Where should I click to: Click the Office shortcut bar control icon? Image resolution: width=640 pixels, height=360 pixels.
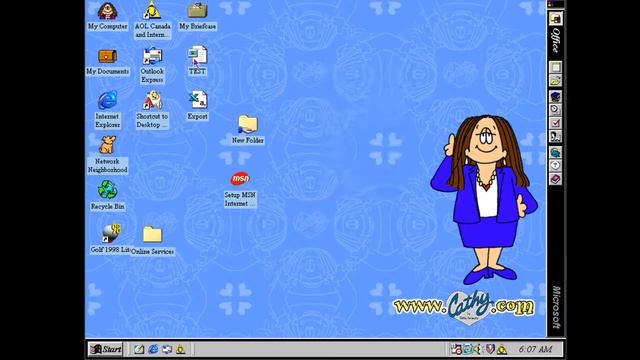(556, 18)
